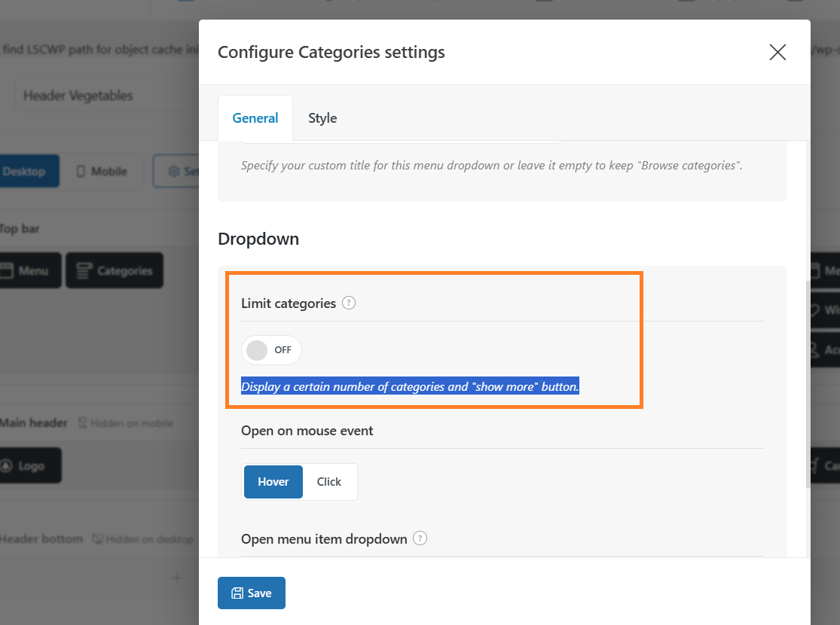Open the Style tab
Viewport: 840px width, 625px height.
coord(322,117)
